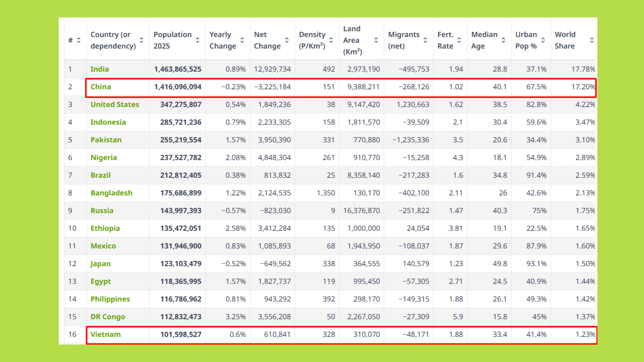The height and width of the screenshot is (362, 644).
Task: Sort by Fert. Rate arrows
Action: [x=459, y=40]
